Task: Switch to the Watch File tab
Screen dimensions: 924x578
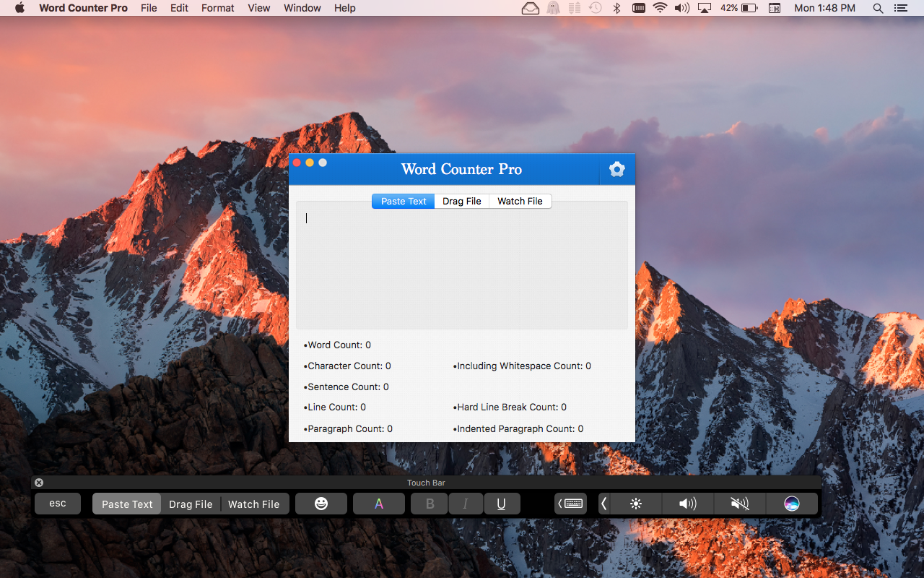Action: (x=520, y=201)
